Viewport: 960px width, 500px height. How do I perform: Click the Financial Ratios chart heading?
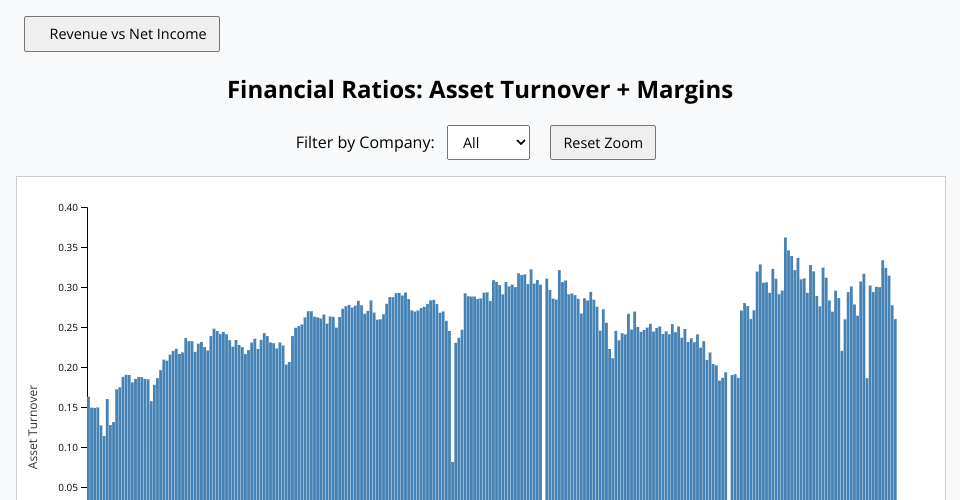pyautogui.click(x=480, y=90)
